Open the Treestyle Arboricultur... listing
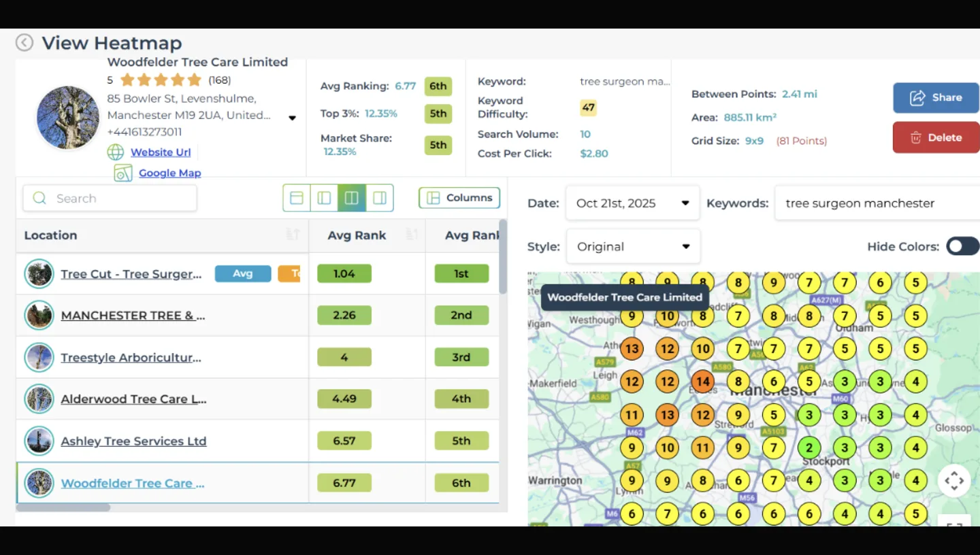The height and width of the screenshot is (555, 980). (x=131, y=358)
